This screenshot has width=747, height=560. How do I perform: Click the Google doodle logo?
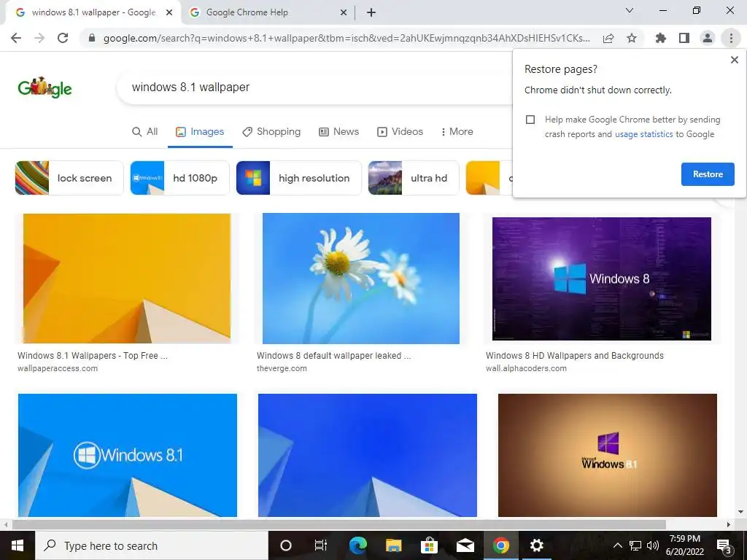point(44,87)
